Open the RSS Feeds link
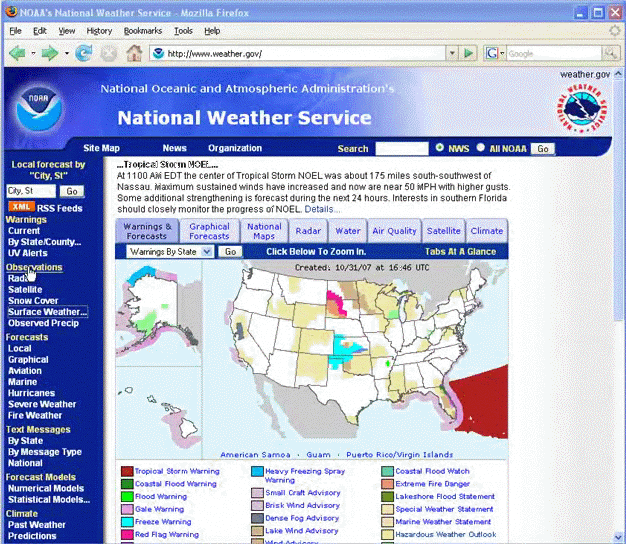 (x=60, y=208)
